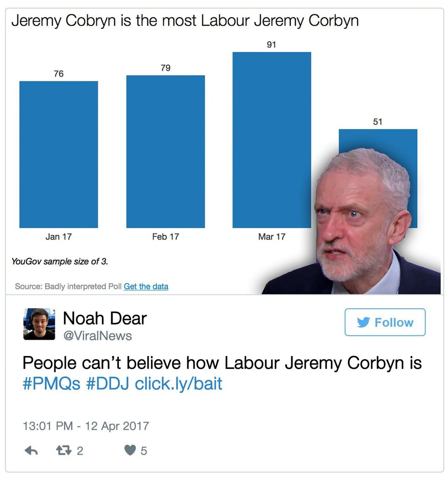Select the Feb 17 bar showing 79

[x=165, y=151]
